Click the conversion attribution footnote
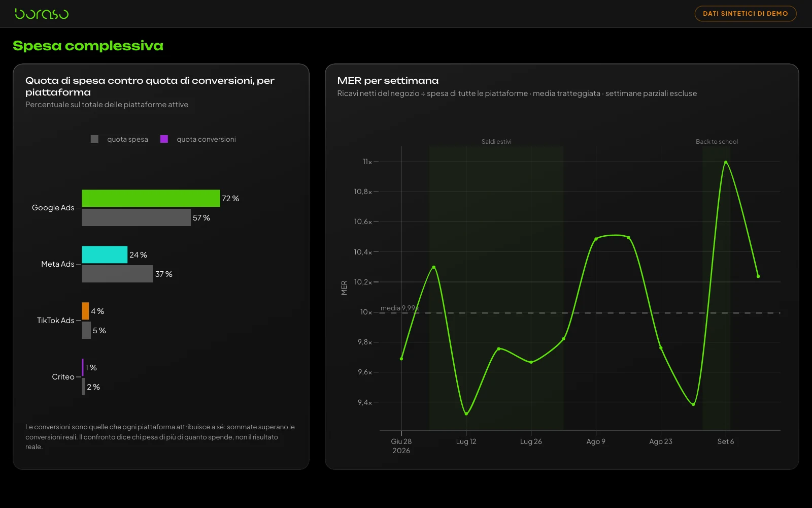 click(x=160, y=437)
